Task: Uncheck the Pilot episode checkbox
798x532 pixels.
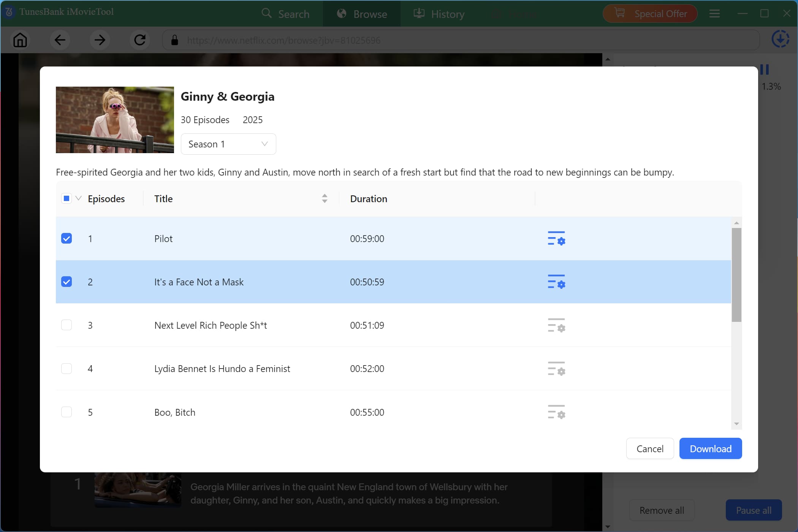Action: tap(66, 239)
